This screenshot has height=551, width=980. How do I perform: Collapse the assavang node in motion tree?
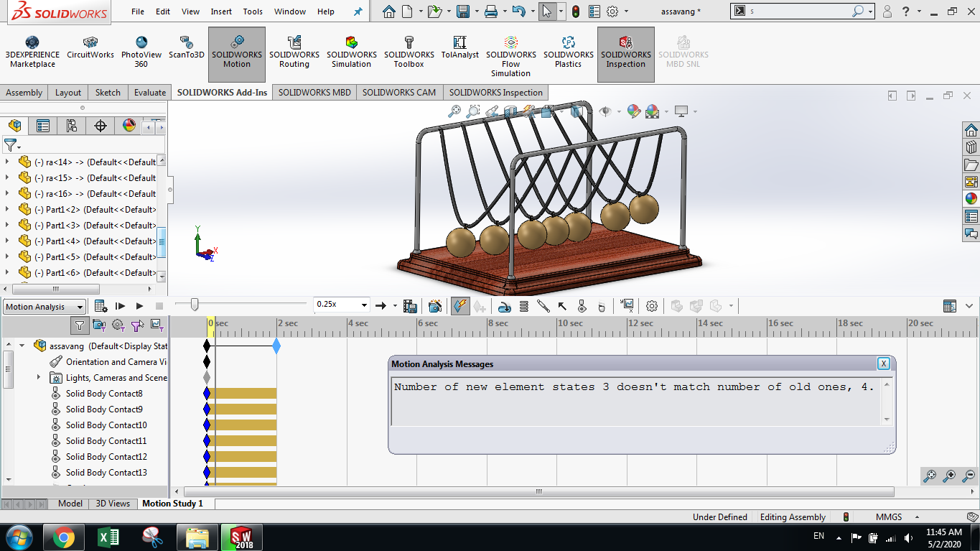tap(22, 346)
